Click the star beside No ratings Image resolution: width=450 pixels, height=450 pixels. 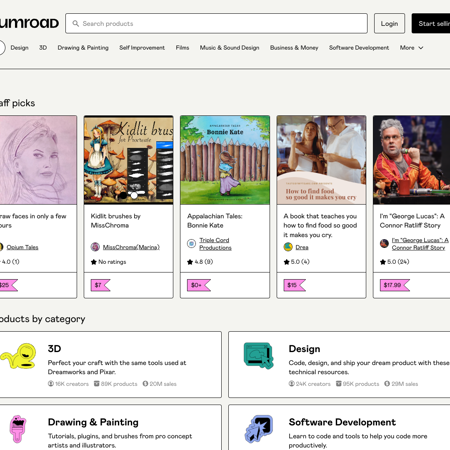pos(94,262)
